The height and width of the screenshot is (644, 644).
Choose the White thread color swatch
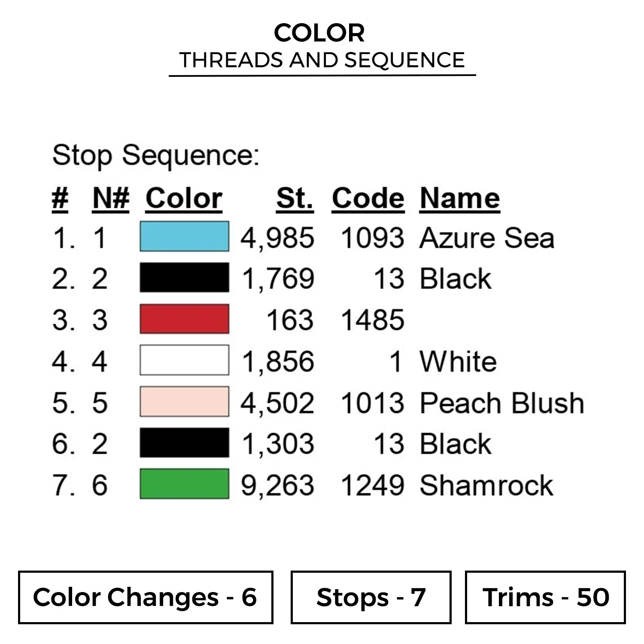(x=184, y=360)
